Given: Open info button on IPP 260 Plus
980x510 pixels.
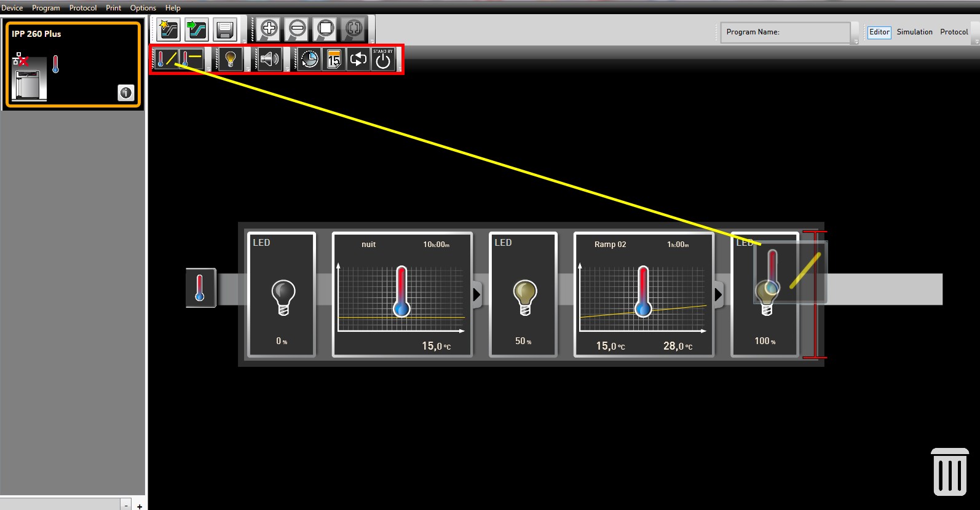Looking at the screenshot, I should coord(126,93).
